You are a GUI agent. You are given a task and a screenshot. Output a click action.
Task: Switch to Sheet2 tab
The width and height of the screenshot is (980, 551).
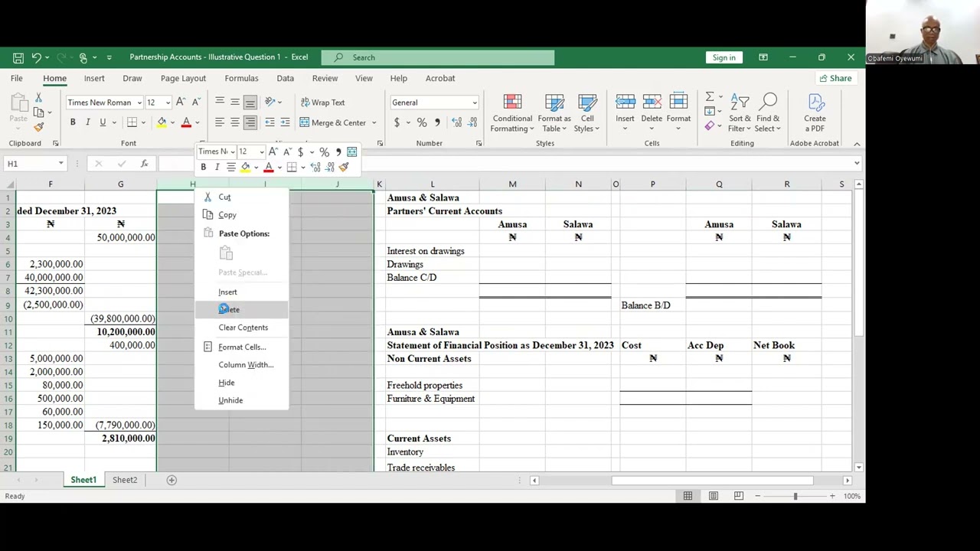pos(125,480)
